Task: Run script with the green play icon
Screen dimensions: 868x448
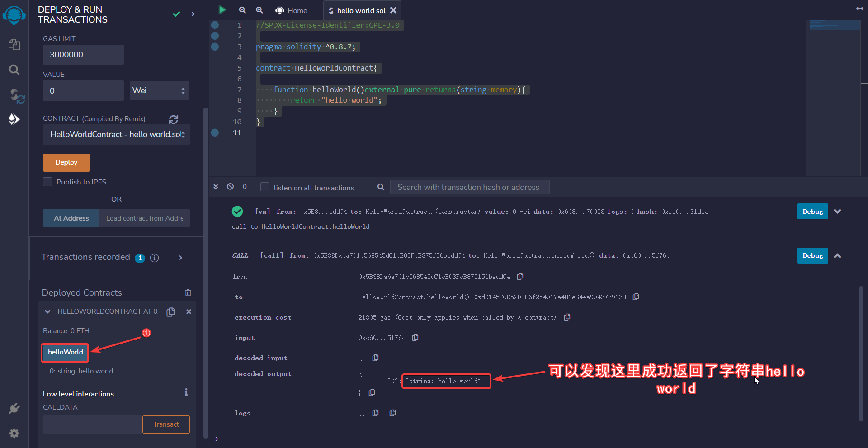Action: 222,10
